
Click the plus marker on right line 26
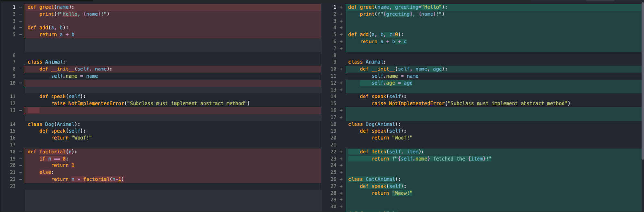tap(341, 180)
